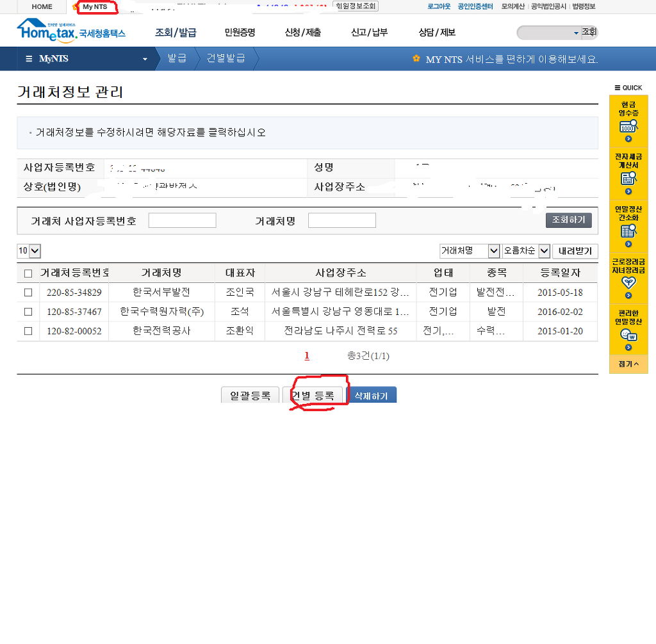Click representative name 조환익
The height and width of the screenshot is (644, 656).
coord(240,331)
